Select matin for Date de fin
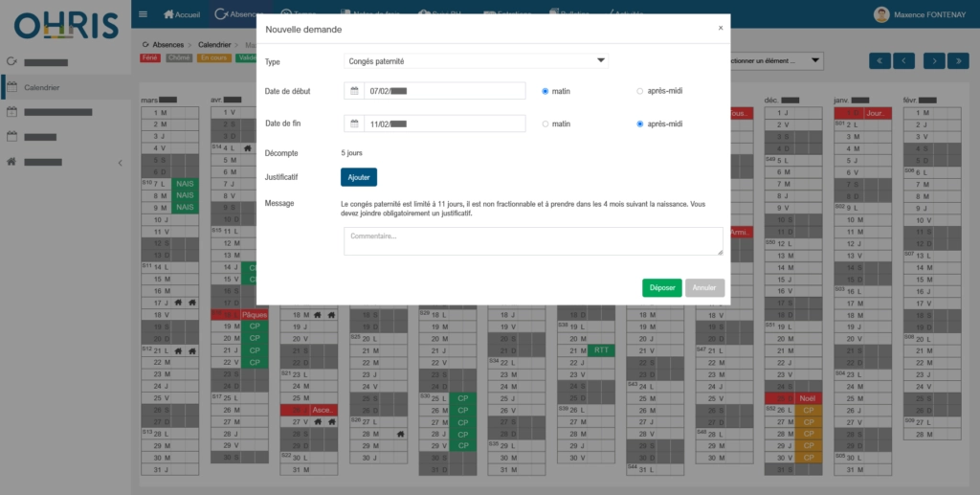 [546, 124]
